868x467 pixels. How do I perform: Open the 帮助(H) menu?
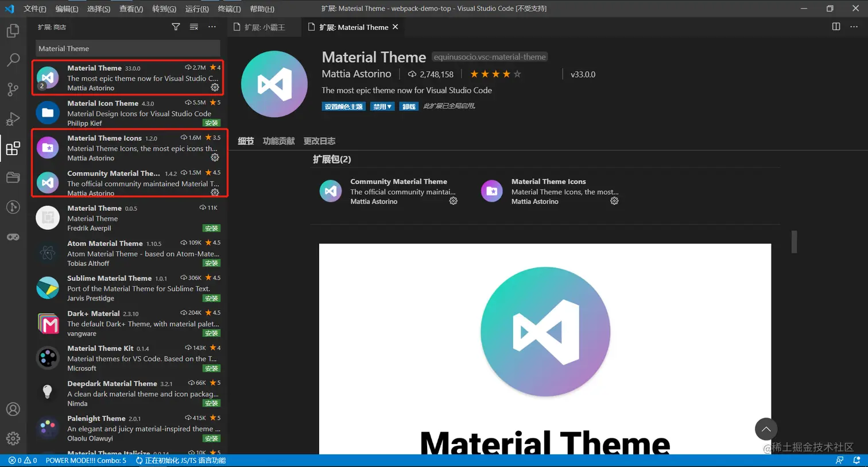(x=262, y=9)
